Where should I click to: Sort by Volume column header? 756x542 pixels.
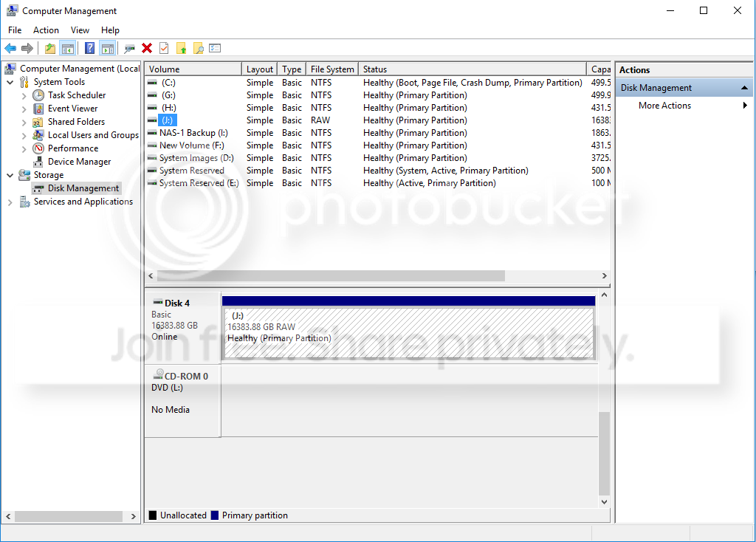click(193, 69)
